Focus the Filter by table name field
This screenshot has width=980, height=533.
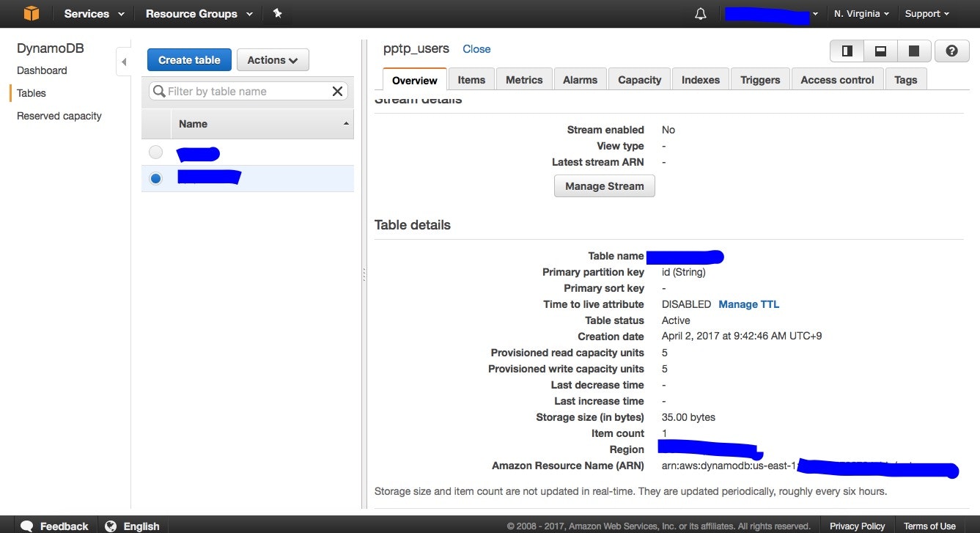[248, 91]
